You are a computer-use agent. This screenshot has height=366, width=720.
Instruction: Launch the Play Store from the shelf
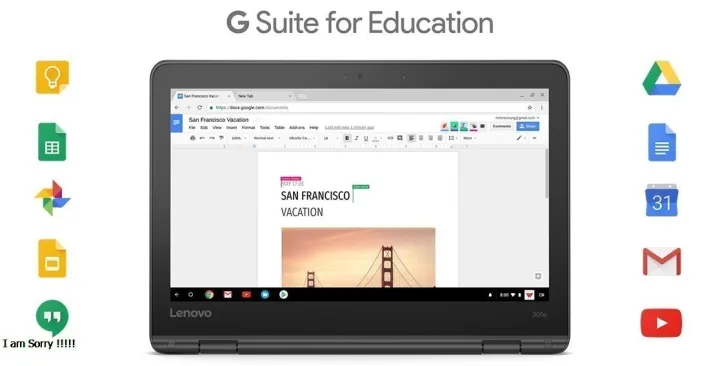click(x=283, y=295)
